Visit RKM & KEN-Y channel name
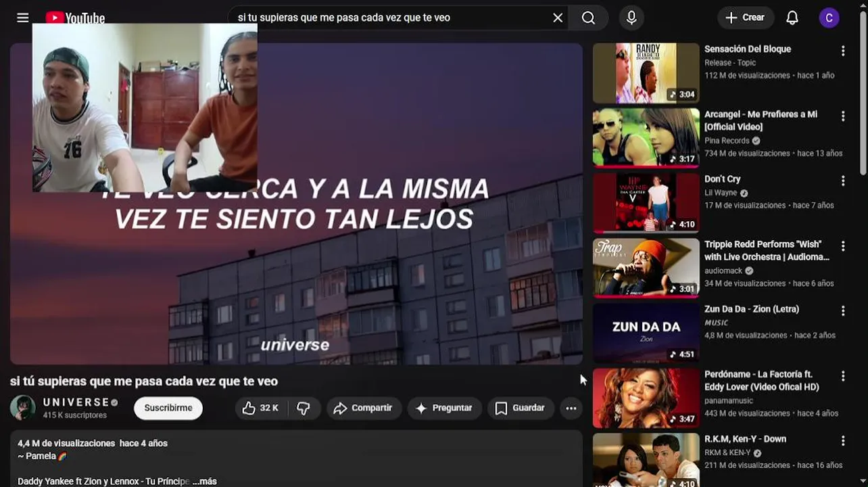The height and width of the screenshot is (487, 868). (727, 453)
